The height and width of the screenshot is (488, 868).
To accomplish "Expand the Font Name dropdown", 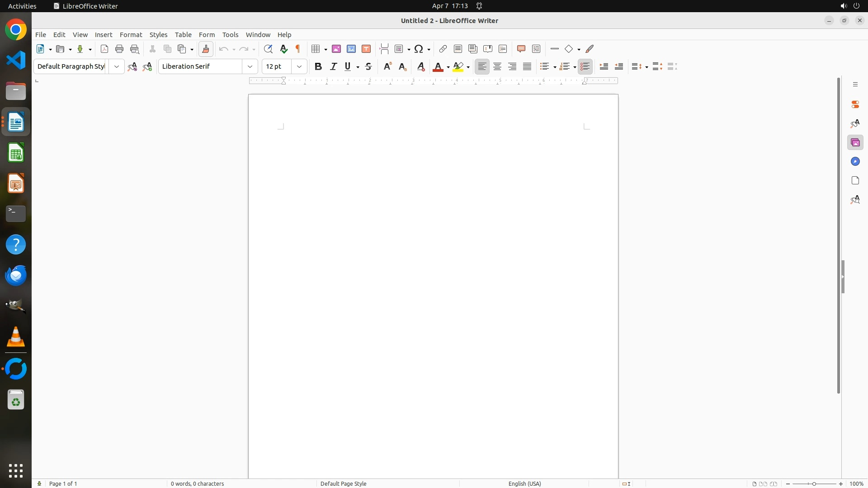I will point(250,66).
